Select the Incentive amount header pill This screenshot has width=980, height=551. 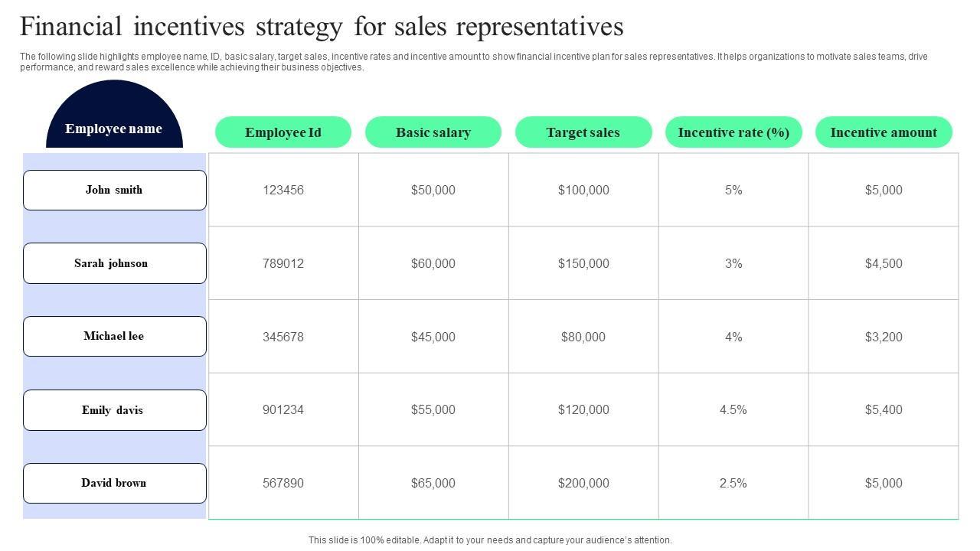click(x=884, y=132)
